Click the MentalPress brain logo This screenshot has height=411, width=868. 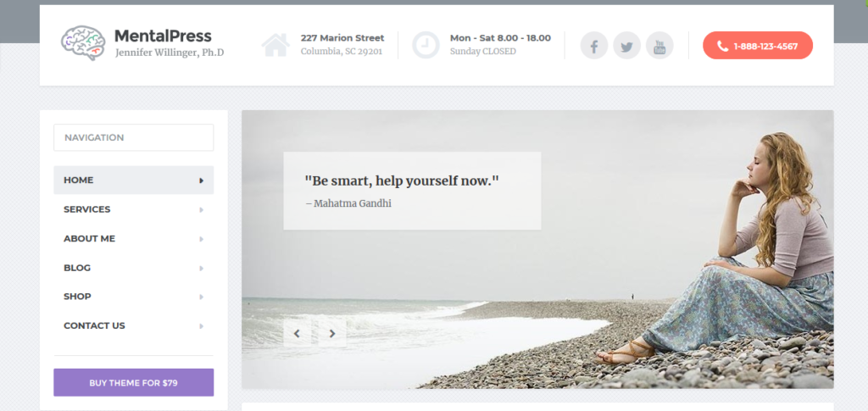tap(83, 42)
